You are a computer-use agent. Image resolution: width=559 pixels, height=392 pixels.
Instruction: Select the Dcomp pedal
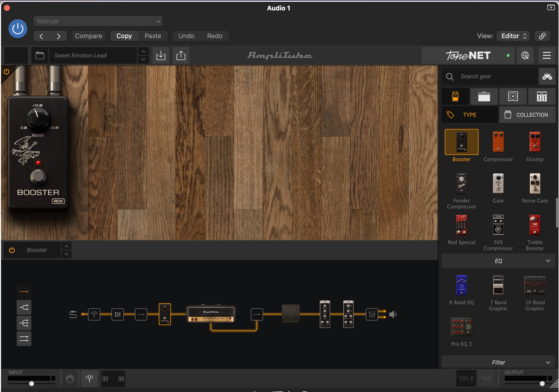(x=535, y=142)
